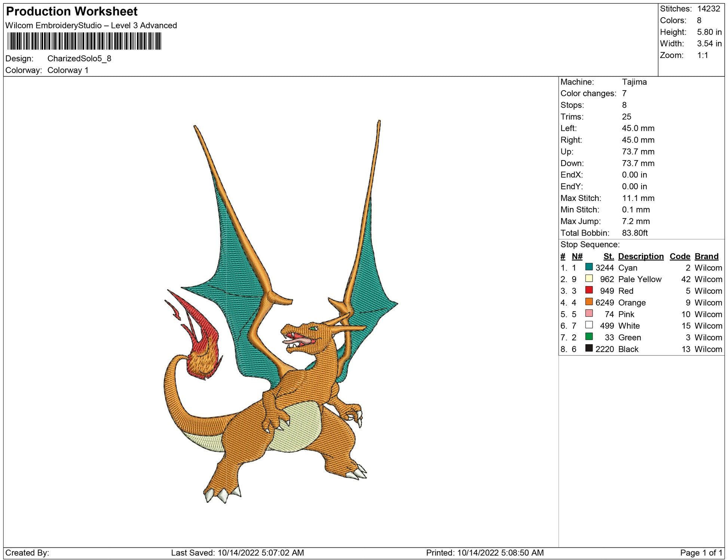Click the Brand column header
This screenshot has height=560, width=728.
tap(706, 256)
